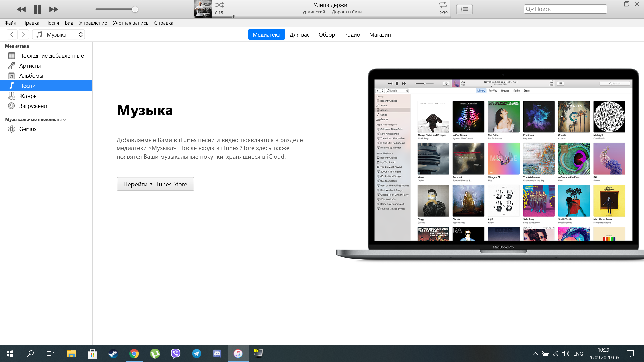Open File Explorer from the taskbar
The width and height of the screenshot is (644, 362).
71,354
